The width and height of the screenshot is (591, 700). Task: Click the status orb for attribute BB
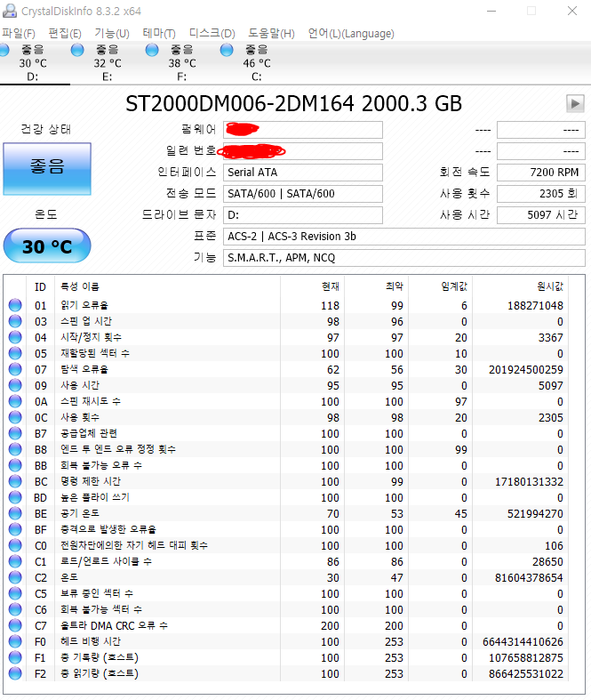click(15, 465)
